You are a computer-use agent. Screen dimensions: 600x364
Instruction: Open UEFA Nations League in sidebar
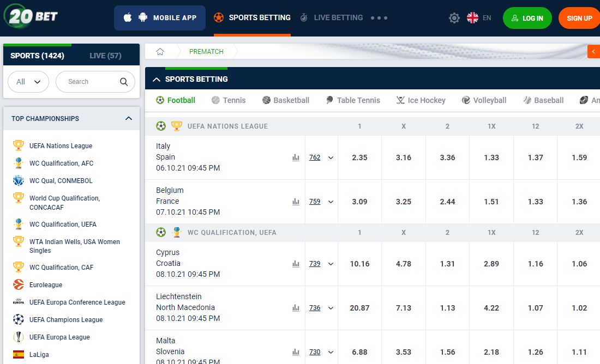click(x=61, y=145)
